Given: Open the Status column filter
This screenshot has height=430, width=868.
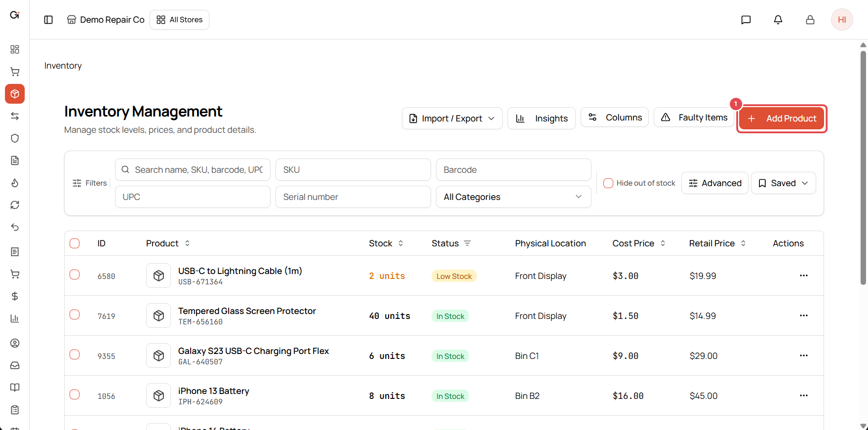Looking at the screenshot, I should [468, 243].
